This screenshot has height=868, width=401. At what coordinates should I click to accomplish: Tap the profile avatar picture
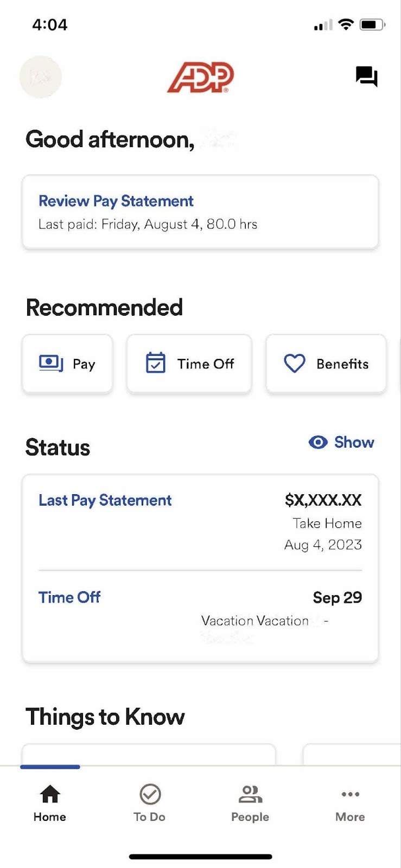41,77
